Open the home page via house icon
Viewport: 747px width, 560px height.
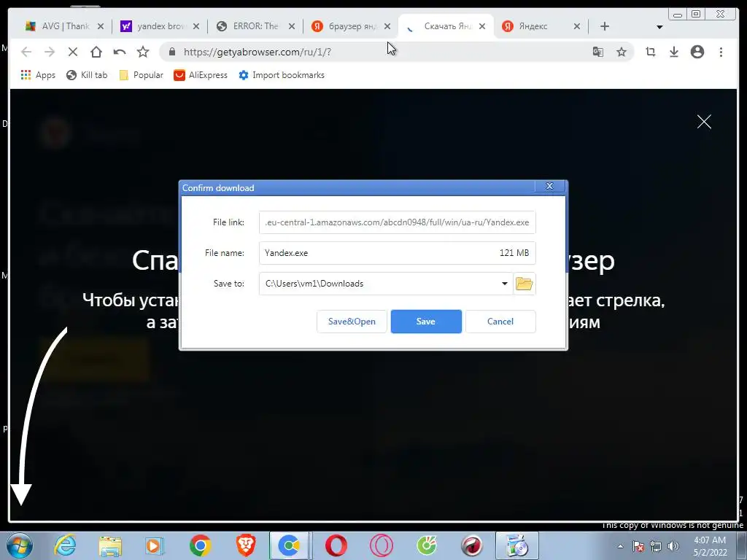(96, 52)
